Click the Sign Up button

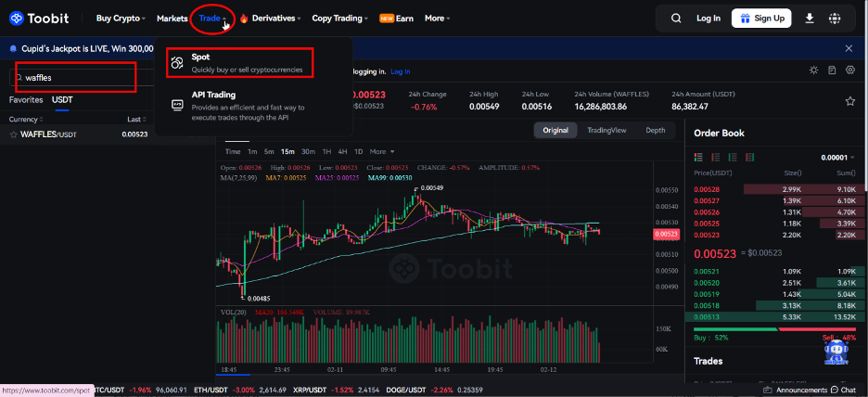point(761,19)
